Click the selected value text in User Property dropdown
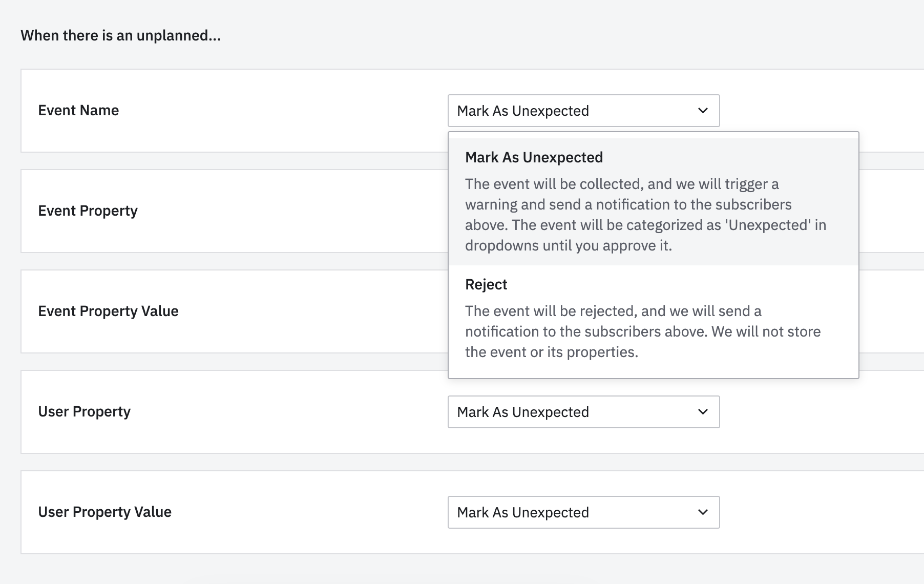This screenshot has width=924, height=584. point(522,412)
